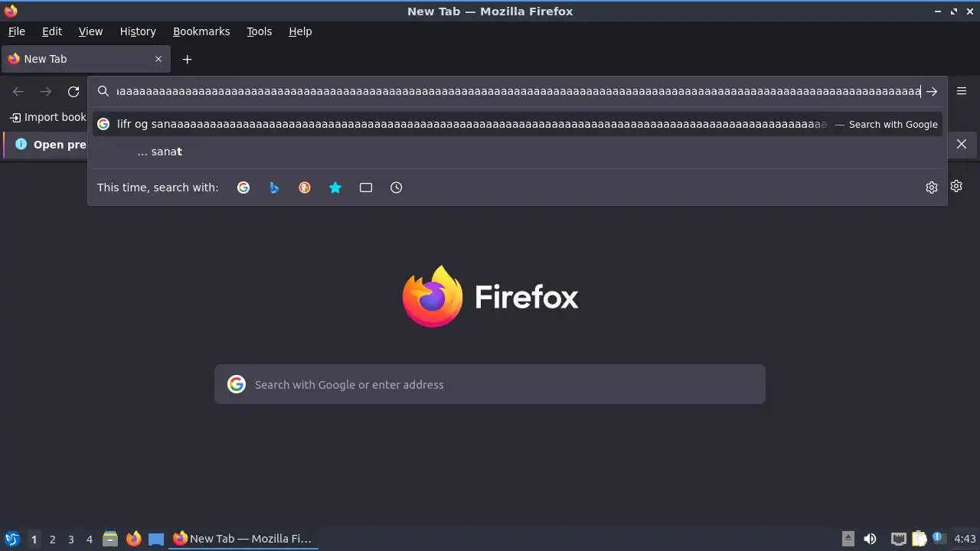
Task: Open the removable media eject tray icon
Action: [848, 539]
